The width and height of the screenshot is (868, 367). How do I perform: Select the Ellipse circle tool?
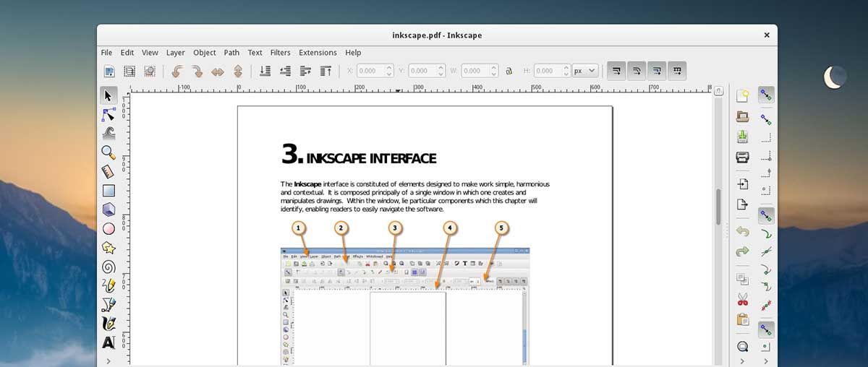point(109,228)
